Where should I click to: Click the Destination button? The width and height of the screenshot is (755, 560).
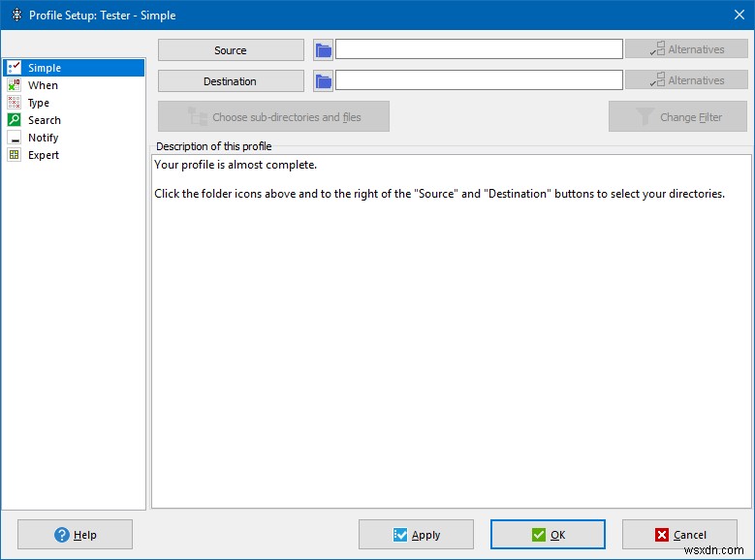coord(231,80)
